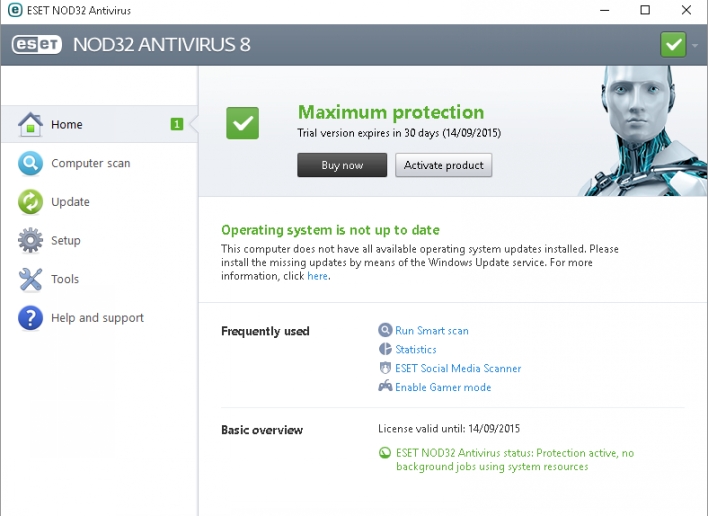This screenshot has width=708, height=516.
Task: Click the Tools wrench icon
Action: click(30, 279)
